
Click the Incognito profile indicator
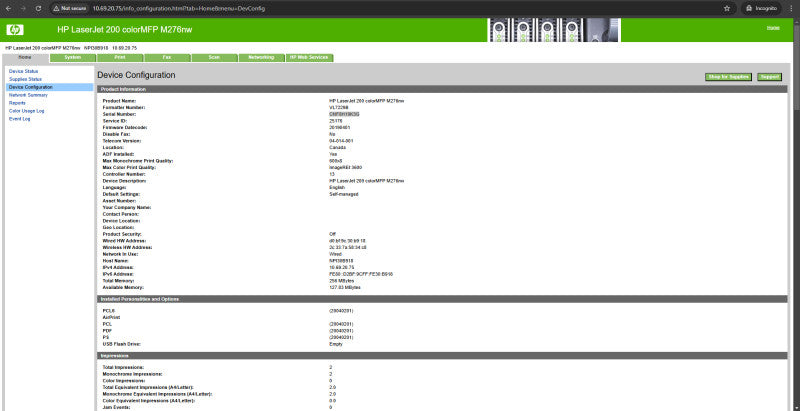[762, 9]
